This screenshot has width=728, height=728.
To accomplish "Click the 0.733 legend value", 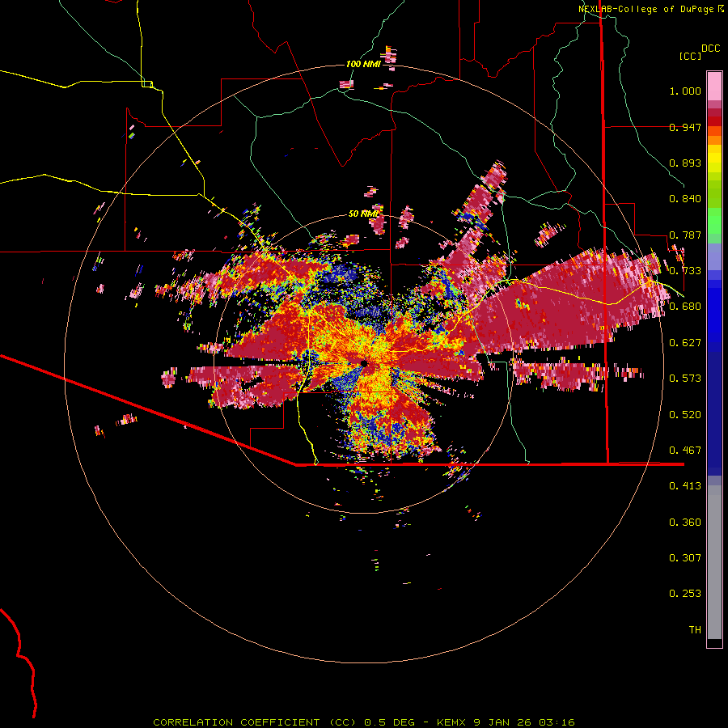I will point(685,271).
